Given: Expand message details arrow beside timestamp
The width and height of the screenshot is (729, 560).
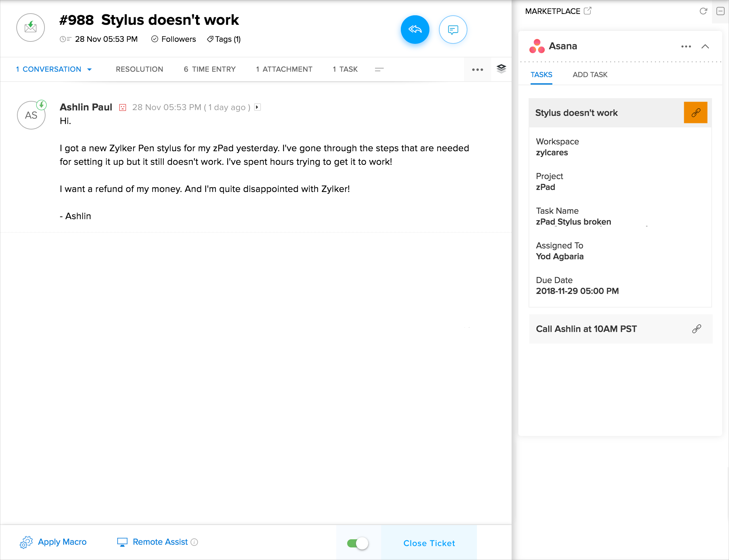Looking at the screenshot, I should click(x=257, y=107).
